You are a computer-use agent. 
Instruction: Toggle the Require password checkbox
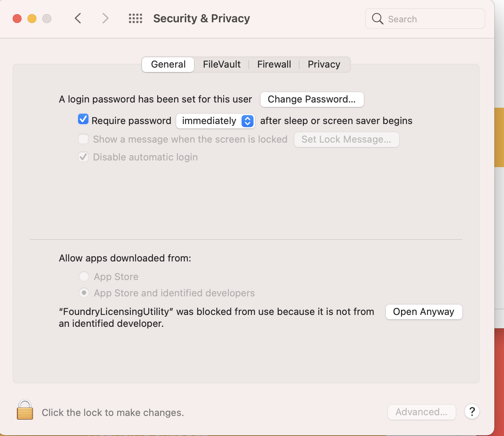coord(83,119)
